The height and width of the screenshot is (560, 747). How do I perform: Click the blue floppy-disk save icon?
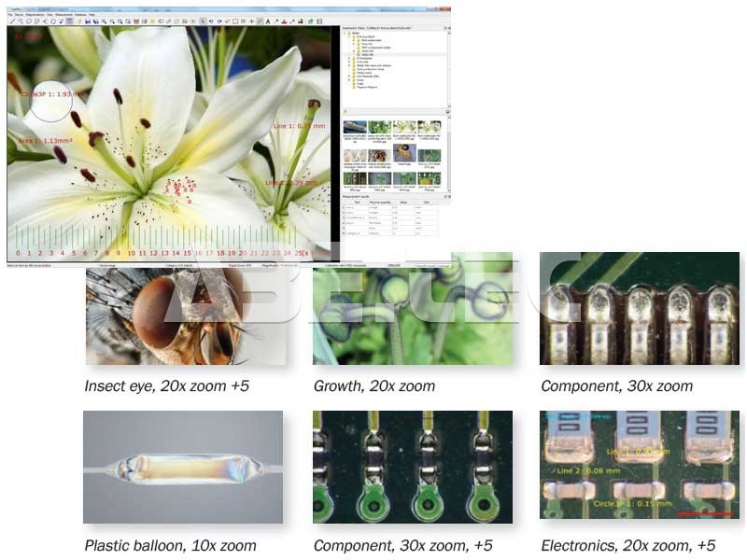(87, 21)
